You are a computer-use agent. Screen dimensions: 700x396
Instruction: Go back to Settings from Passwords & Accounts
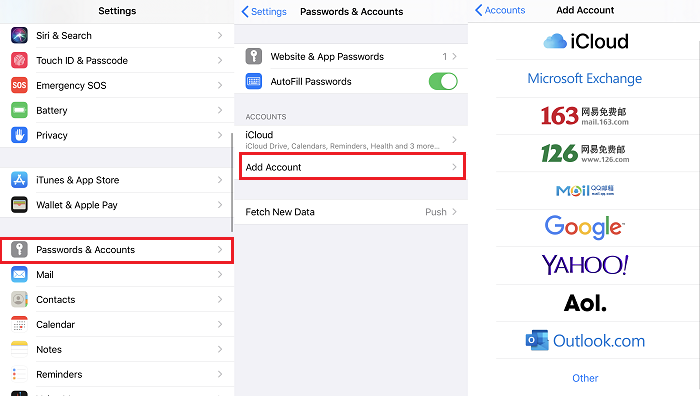point(264,12)
